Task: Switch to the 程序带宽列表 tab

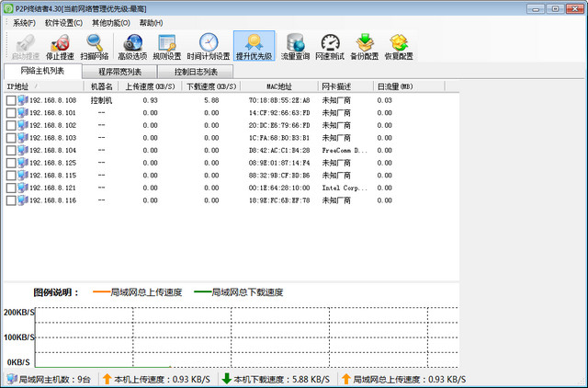Action: [x=119, y=72]
